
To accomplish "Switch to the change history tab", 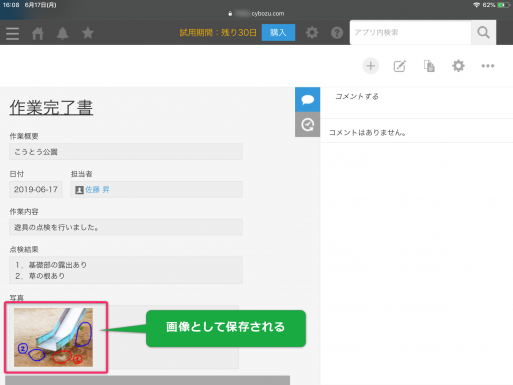I will [x=307, y=125].
